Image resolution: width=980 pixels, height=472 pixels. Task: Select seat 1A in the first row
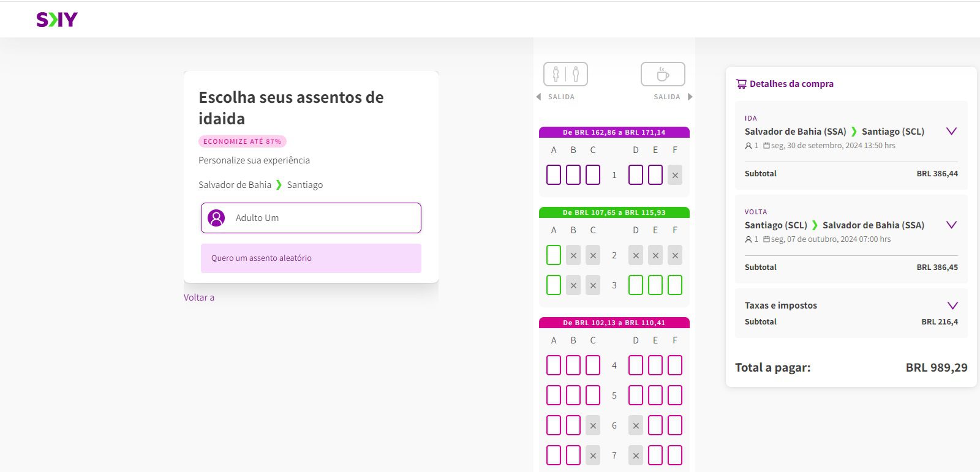554,175
